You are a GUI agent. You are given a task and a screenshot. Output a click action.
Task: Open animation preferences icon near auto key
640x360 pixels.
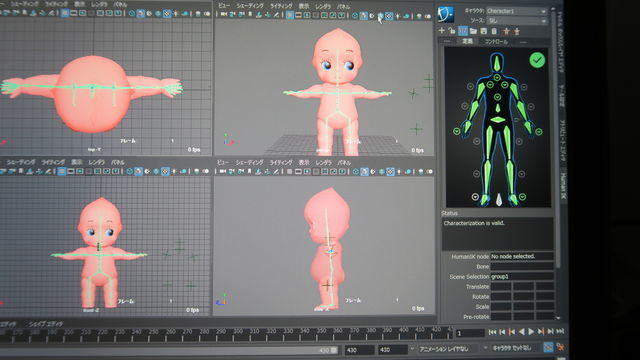[x=560, y=347]
